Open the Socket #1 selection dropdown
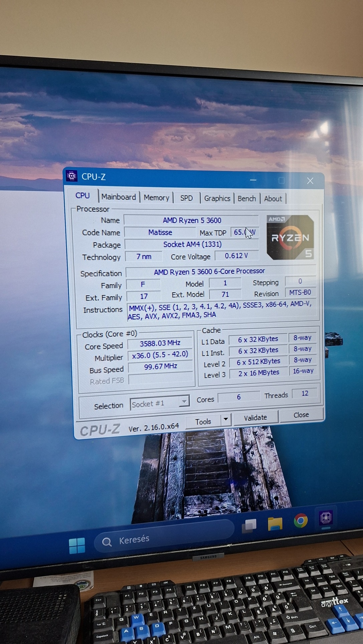This screenshot has width=363, height=644. [160, 403]
